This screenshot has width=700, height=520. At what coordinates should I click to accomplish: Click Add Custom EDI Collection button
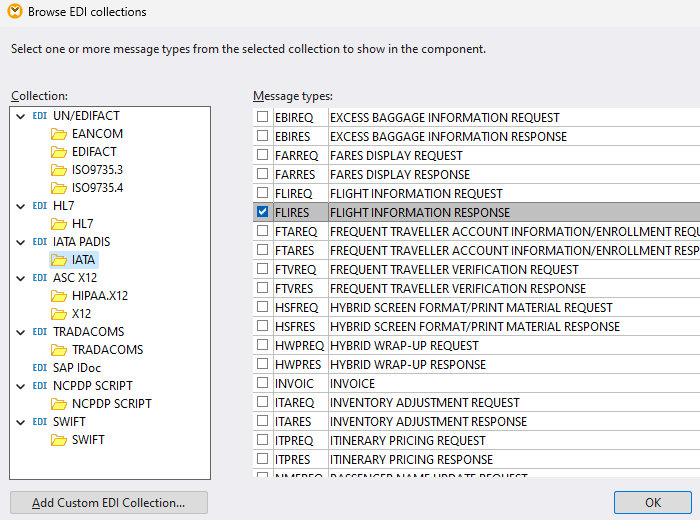[x=108, y=502]
